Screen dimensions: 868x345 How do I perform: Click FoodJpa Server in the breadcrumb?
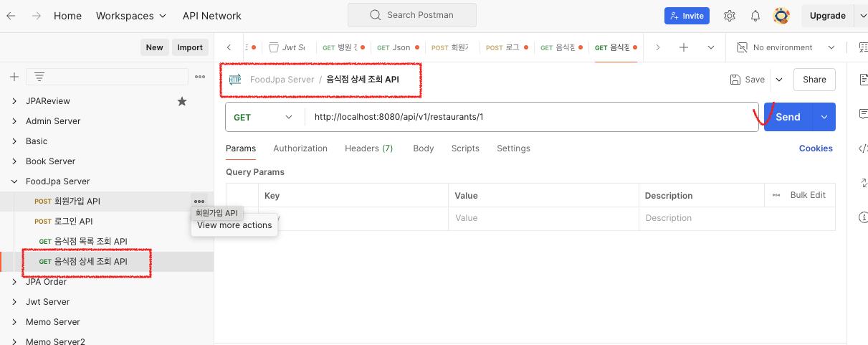coord(282,80)
